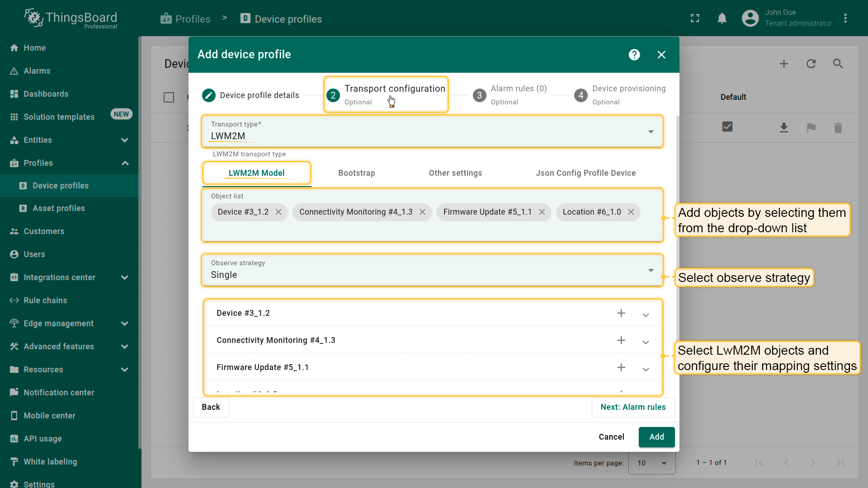Toggle the select-all checkbox in table header
This screenshot has width=868, height=488.
pyautogui.click(x=169, y=97)
